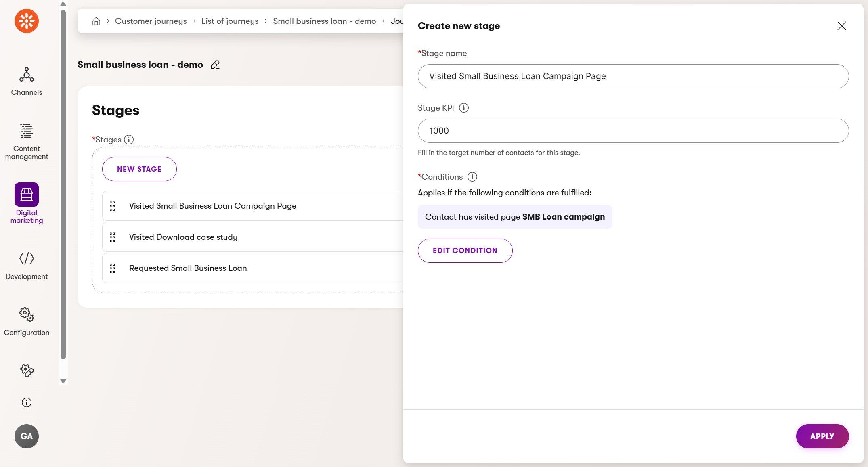The image size is (868, 467).
Task: Open the GA user avatar menu
Action: pyautogui.click(x=27, y=436)
